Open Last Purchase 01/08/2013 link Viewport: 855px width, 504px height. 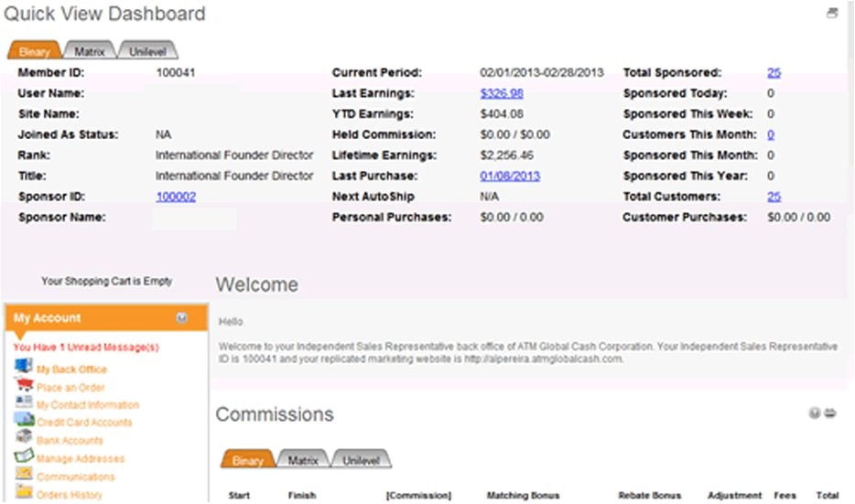(510, 176)
